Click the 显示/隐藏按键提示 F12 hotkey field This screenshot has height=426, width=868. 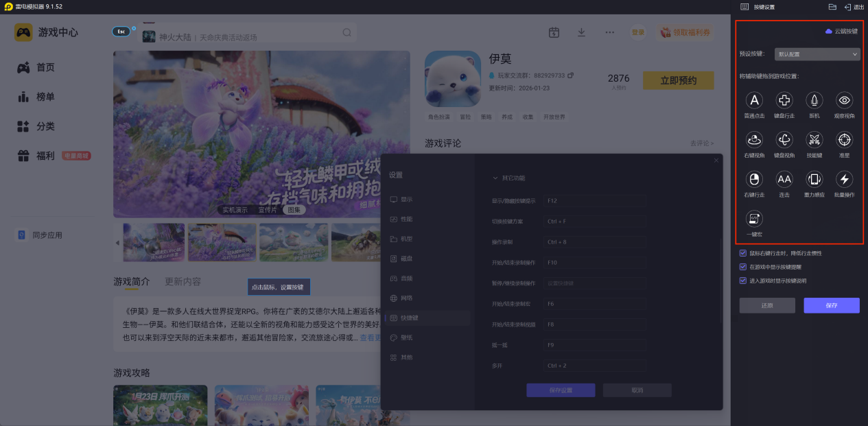click(x=594, y=201)
